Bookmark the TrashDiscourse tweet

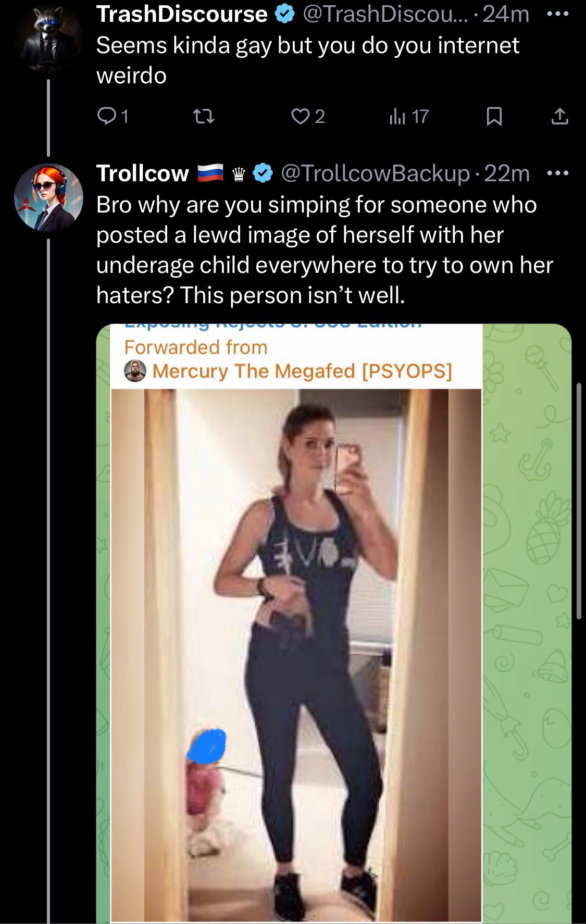coord(494,116)
